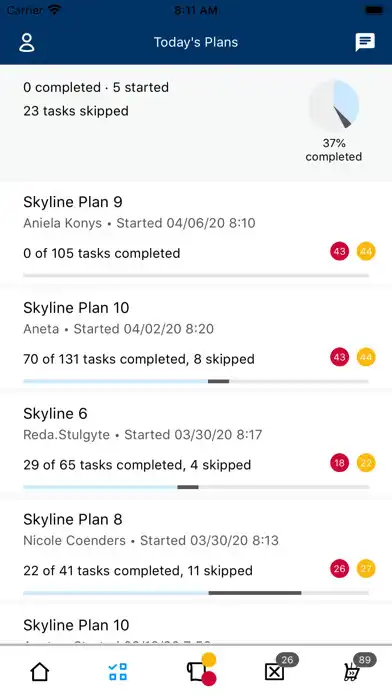
Task: Open the chat messages icon
Action: (365, 43)
